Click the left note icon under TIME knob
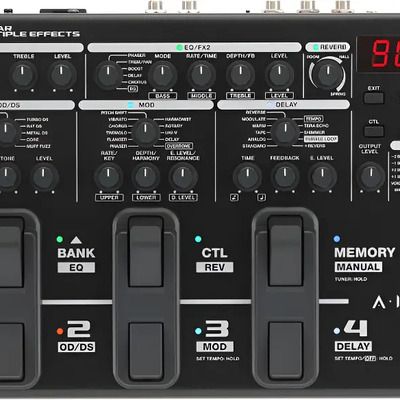 [234, 197]
